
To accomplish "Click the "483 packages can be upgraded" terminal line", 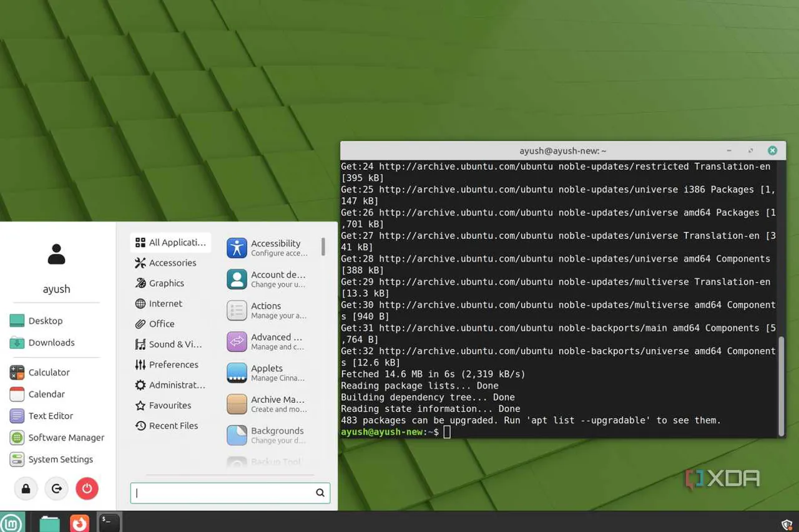I will pyautogui.click(x=531, y=420).
